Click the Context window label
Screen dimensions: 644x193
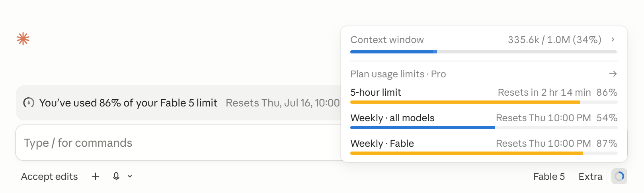click(387, 40)
